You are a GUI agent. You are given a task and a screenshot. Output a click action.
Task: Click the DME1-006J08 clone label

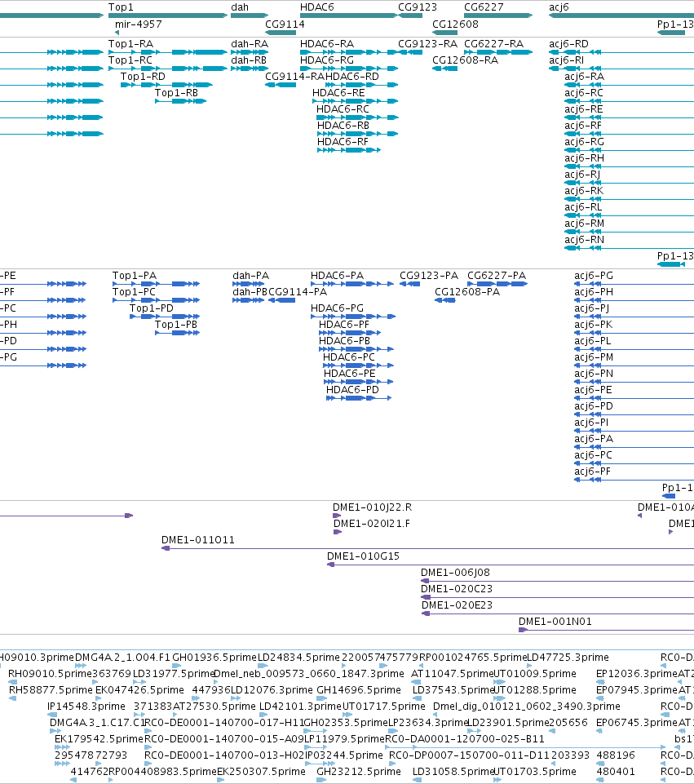tap(455, 573)
